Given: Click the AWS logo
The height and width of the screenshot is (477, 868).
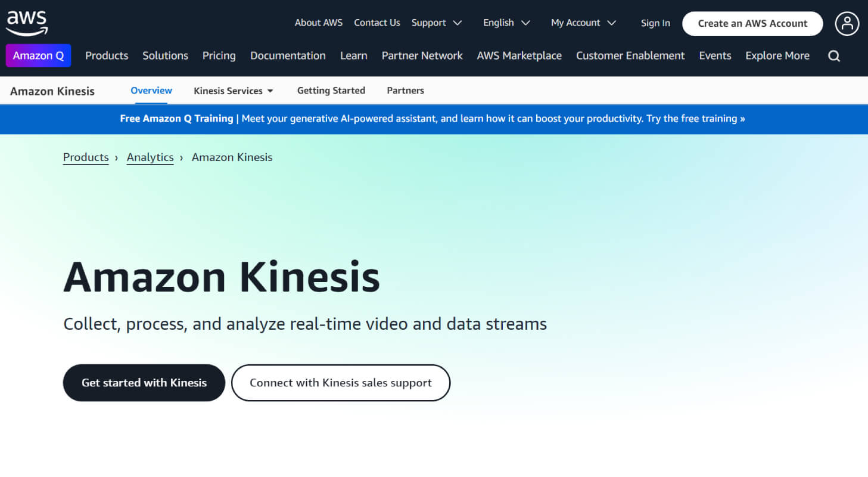Looking at the screenshot, I should pos(27,23).
